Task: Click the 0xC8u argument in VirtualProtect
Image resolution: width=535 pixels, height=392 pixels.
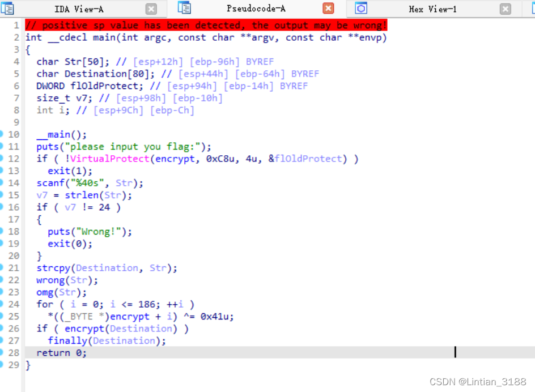Action: pos(220,159)
